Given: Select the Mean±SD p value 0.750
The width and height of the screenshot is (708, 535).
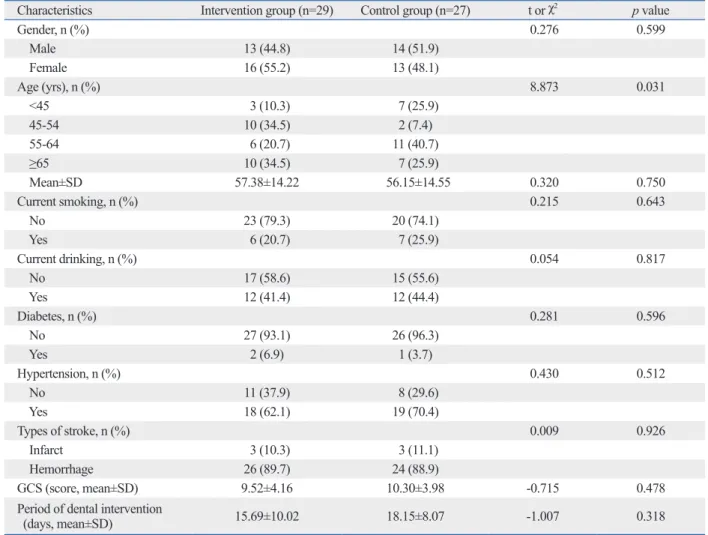Looking at the screenshot, I should pos(651,182).
